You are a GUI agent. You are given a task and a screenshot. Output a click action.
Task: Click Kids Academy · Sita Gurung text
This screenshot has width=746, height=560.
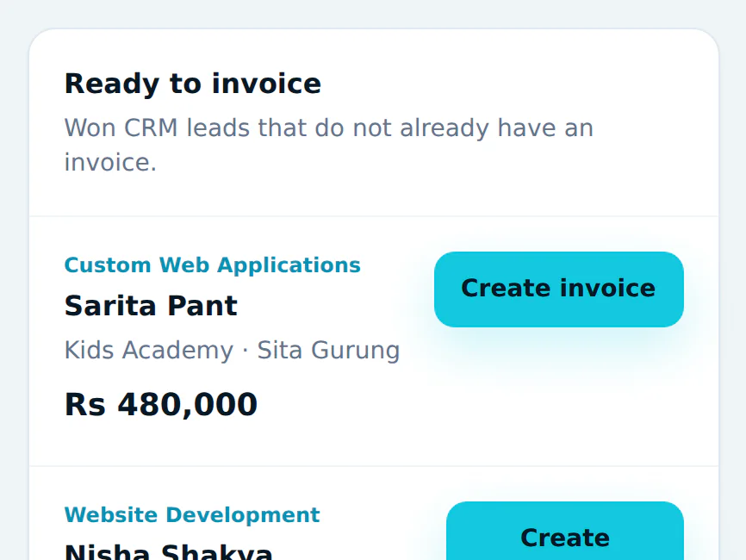233,350
